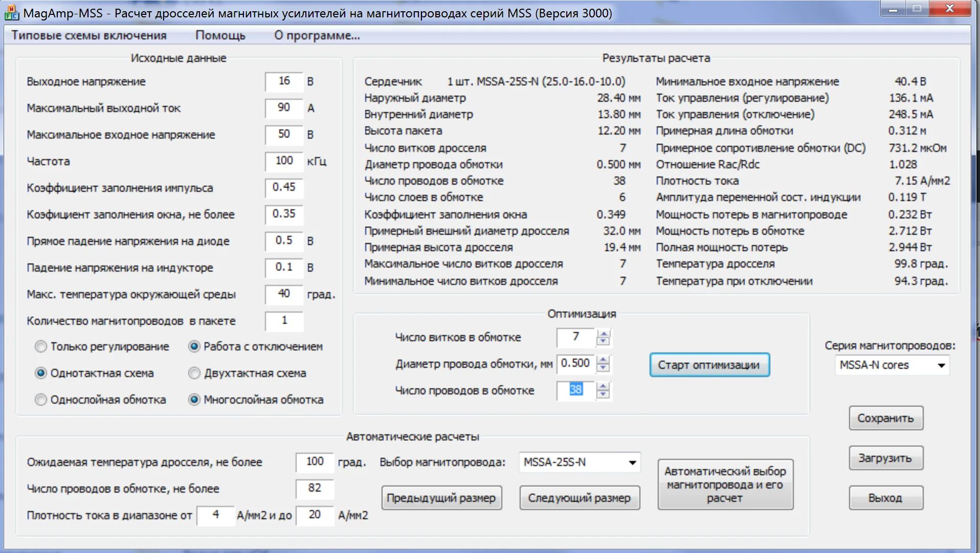Increase "Число проводов в обмотке" with up arrow
This screenshot has width=980, height=553.
coord(604,387)
